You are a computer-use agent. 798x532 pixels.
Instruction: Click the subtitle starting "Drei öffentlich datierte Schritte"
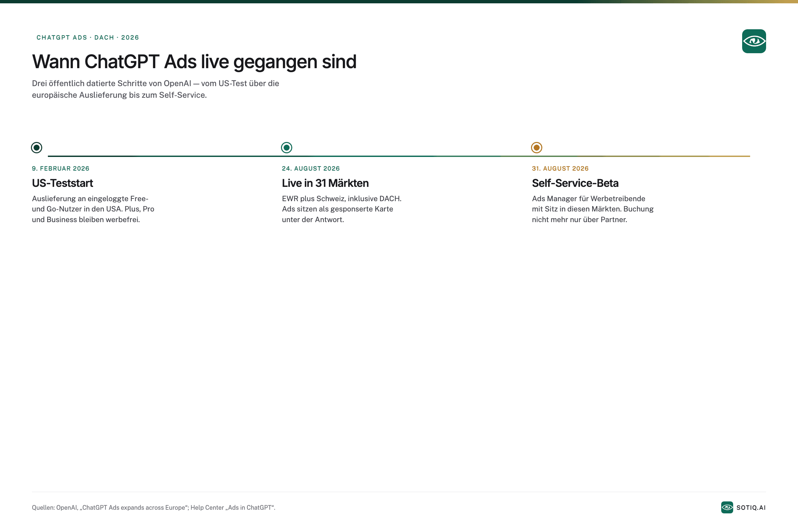pyautogui.click(x=155, y=89)
